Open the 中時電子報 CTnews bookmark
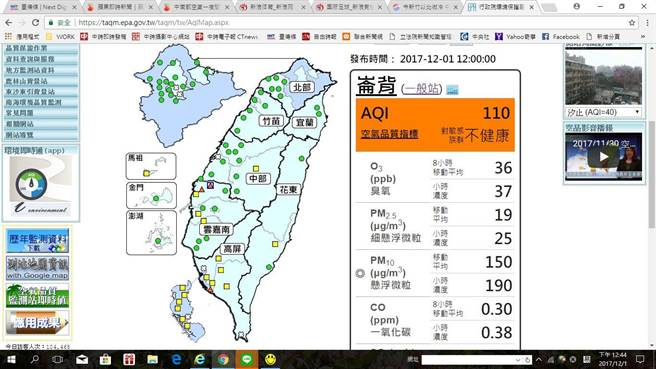Viewport: 656px width, 369px height. (x=226, y=37)
